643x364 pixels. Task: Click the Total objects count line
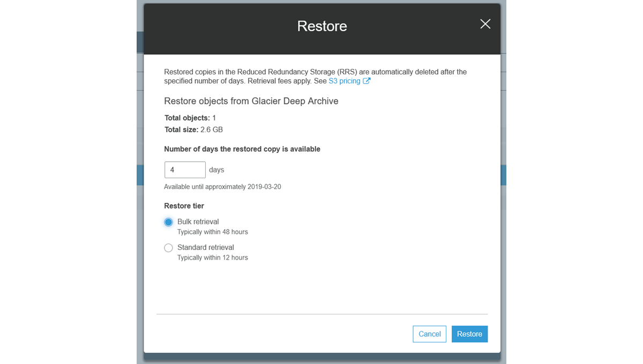point(190,118)
